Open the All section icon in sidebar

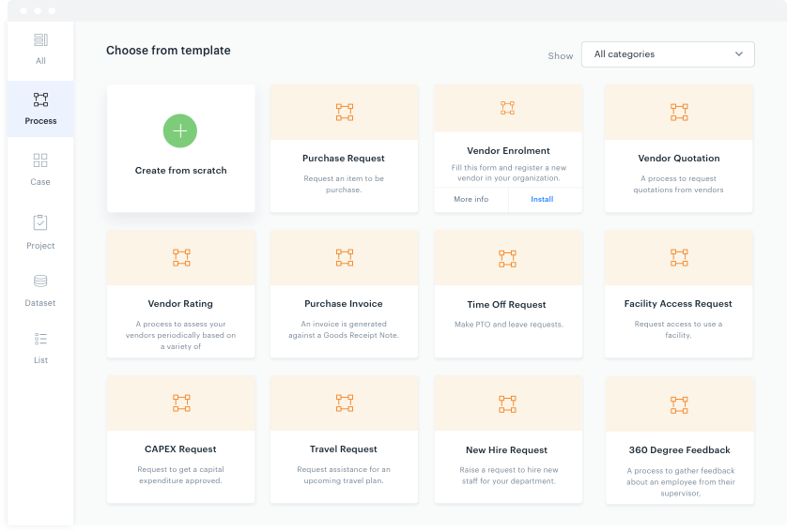(40, 40)
